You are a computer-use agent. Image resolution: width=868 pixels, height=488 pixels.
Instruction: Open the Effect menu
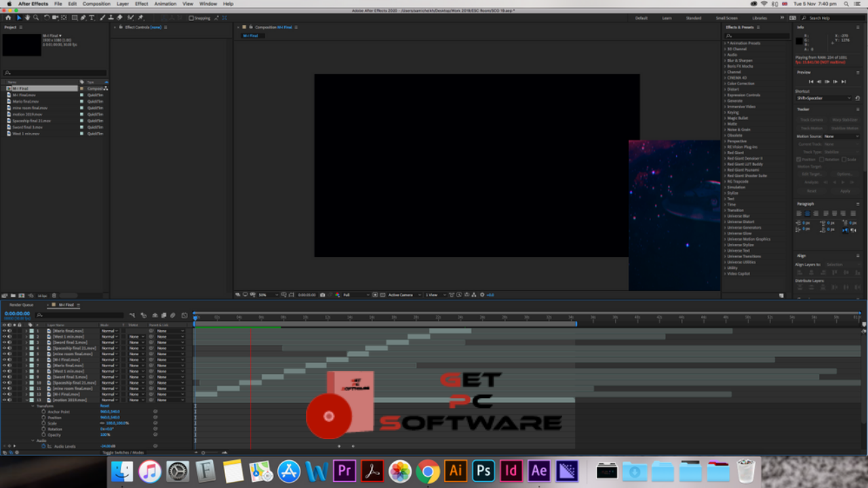click(141, 3)
